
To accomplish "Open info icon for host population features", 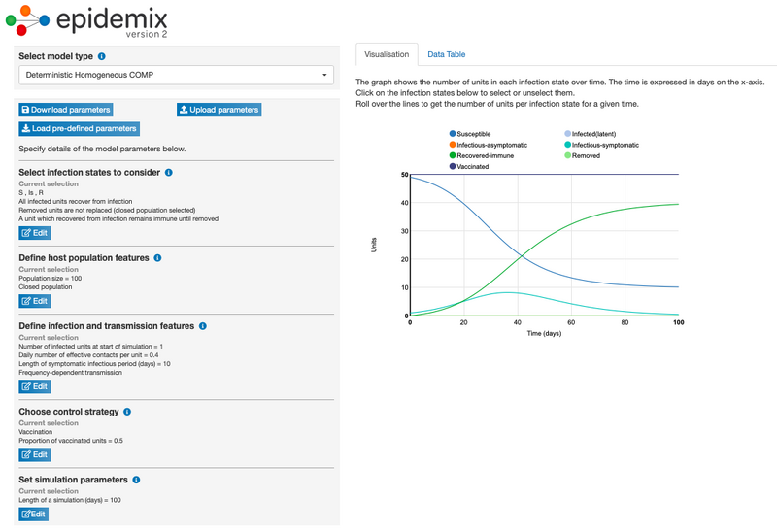I will point(157,258).
